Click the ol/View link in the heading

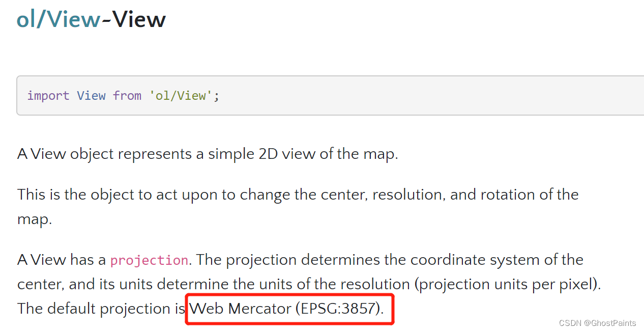(x=58, y=19)
